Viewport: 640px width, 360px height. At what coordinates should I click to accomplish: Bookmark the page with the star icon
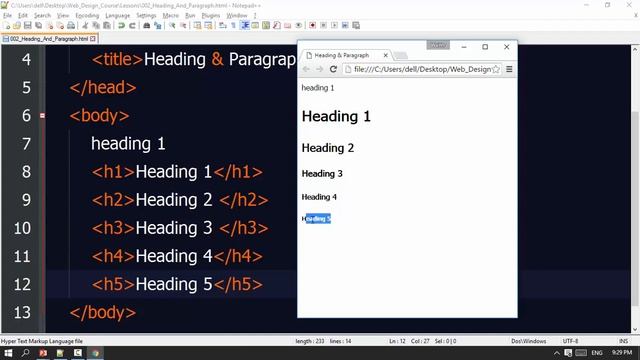tap(496, 69)
